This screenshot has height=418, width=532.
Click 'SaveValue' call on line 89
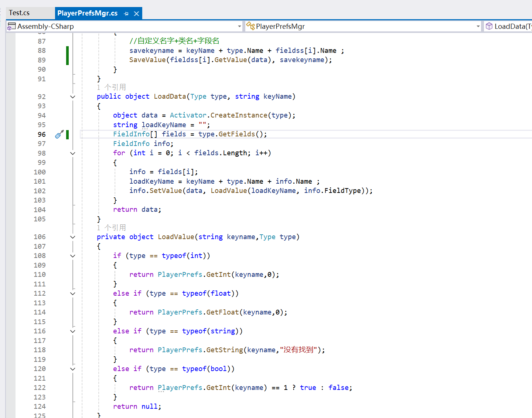(147, 60)
